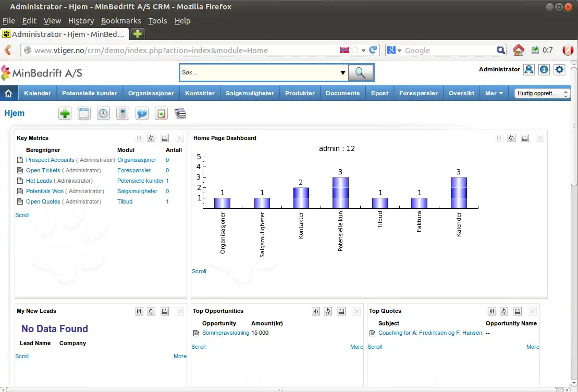This screenshot has width=578, height=392.
Task: Refresh the Top Opportunities widget
Action: point(328,311)
